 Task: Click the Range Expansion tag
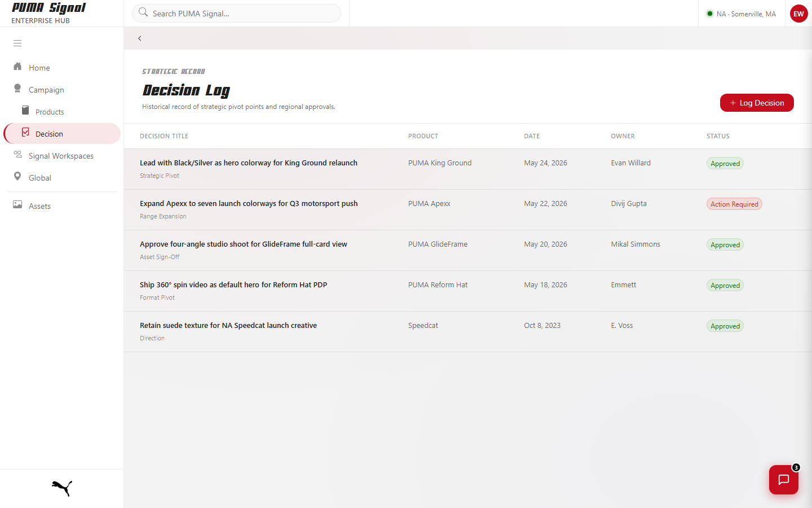pyautogui.click(x=163, y=216)
